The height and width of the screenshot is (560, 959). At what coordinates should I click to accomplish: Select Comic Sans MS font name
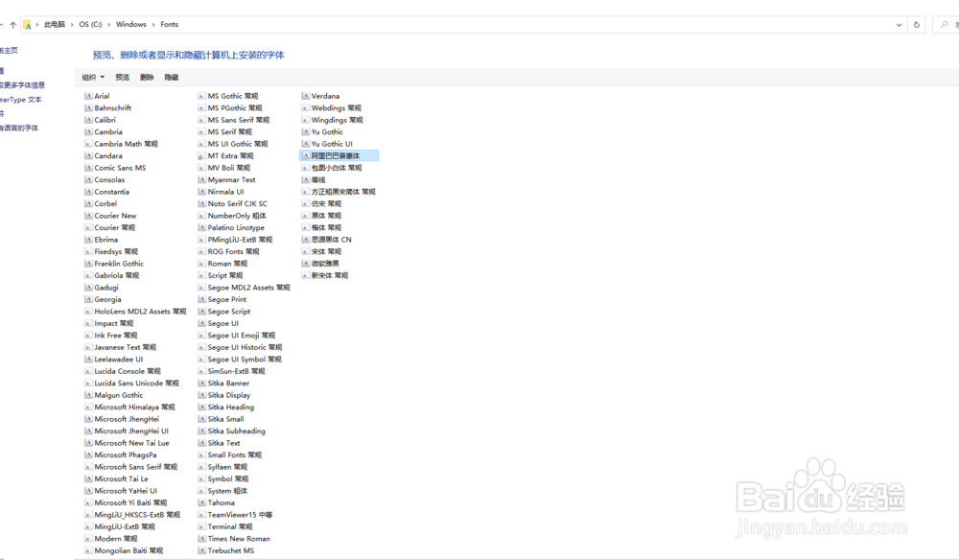coord(120,168)
